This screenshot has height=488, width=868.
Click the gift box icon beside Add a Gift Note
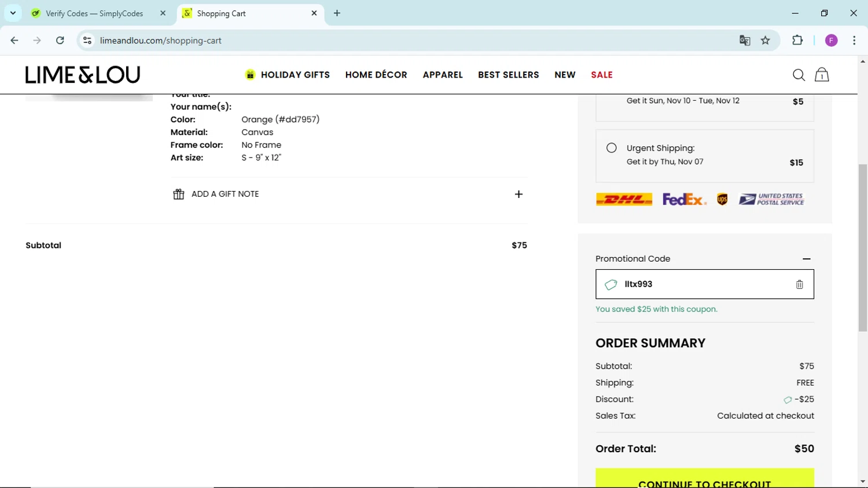point(179,194)
